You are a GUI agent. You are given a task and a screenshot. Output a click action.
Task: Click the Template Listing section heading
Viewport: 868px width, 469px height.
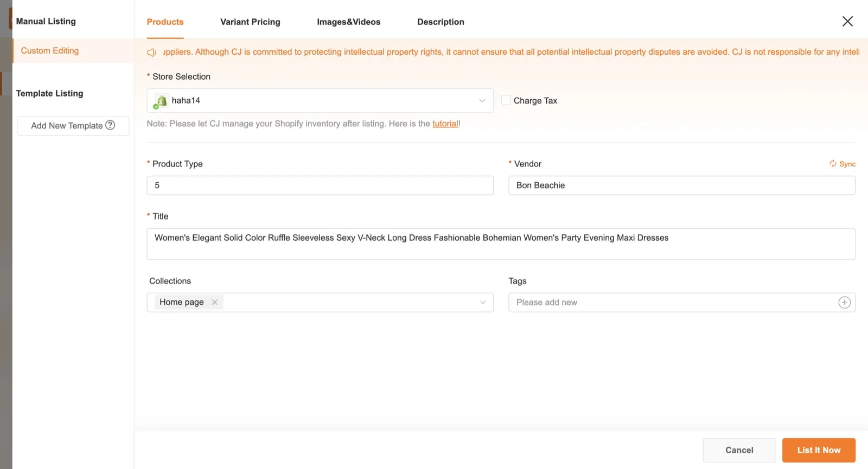49,93
